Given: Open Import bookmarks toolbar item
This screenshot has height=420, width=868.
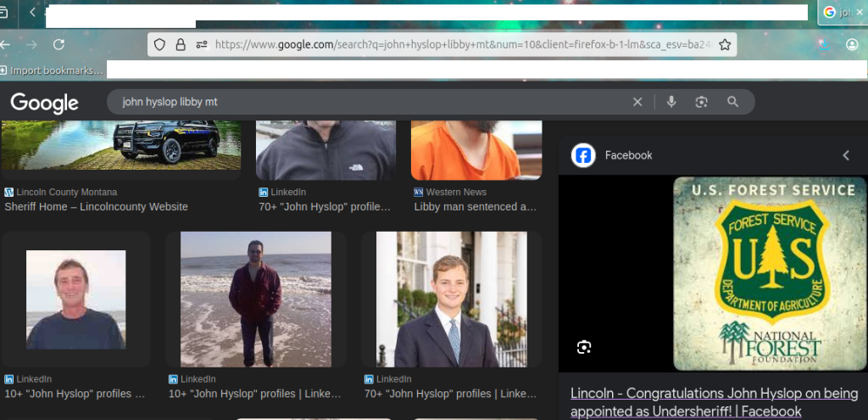Looking at the screenshot, I should pyautogui.click(x=52, y=70).
